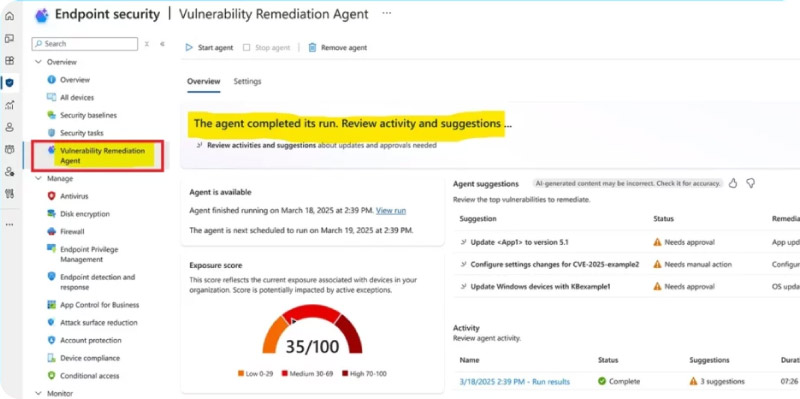Image resolution: width=800 pixels, height=399 pixels.
Task: Click the Start agent play icon
Action: click(x=189, y=47)
